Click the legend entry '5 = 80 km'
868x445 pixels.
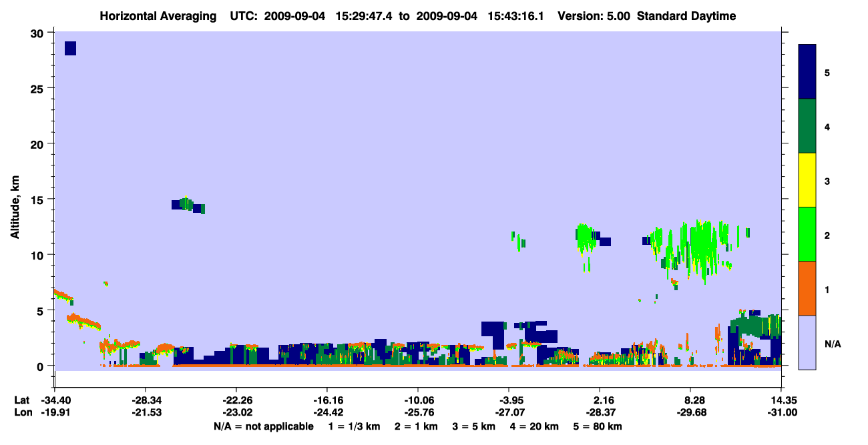(599, 426)
